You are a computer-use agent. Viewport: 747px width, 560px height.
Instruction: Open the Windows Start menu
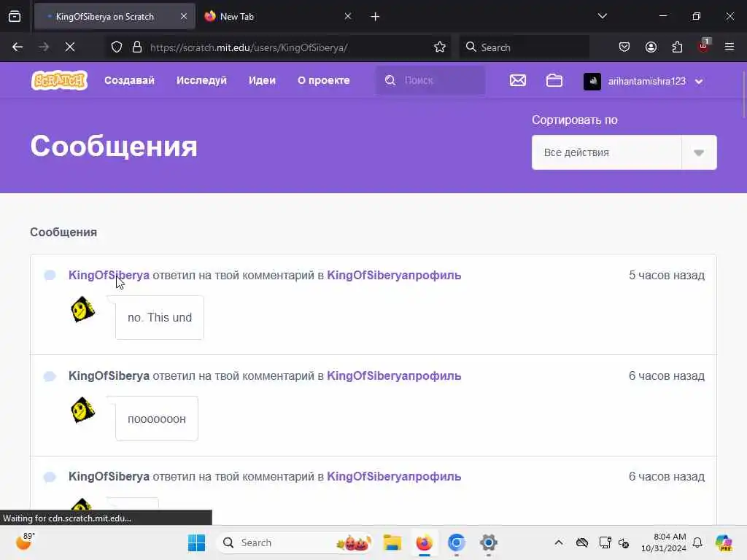[x=197, y=542]
